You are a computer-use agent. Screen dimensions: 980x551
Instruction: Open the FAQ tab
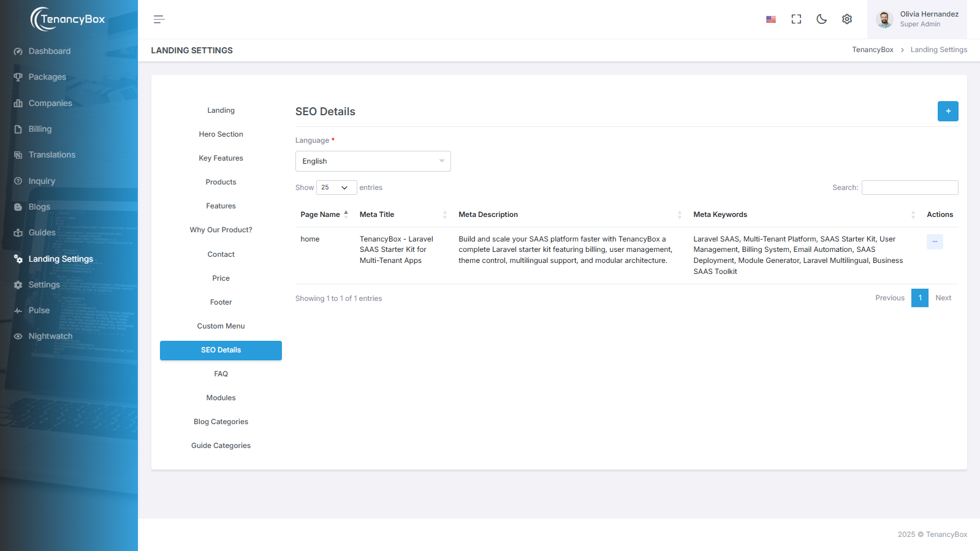tap(221, 374)
